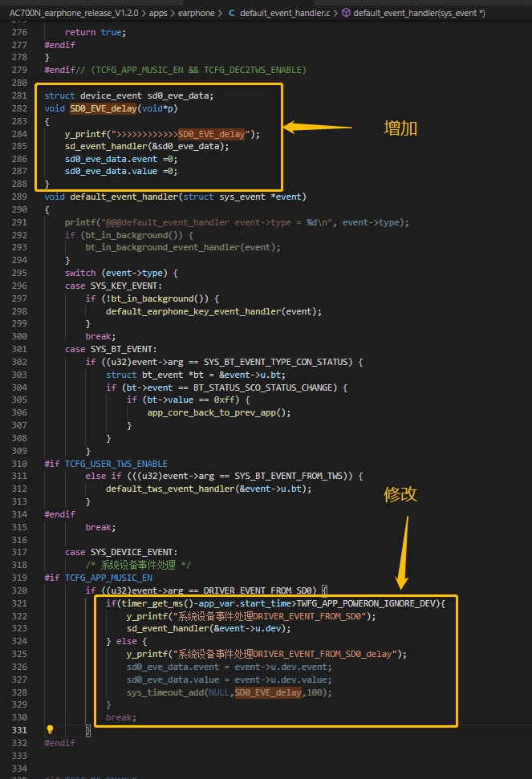Click 'return true;' on line 276
This screenshot has height=779, width=532.
pos(95,32)
